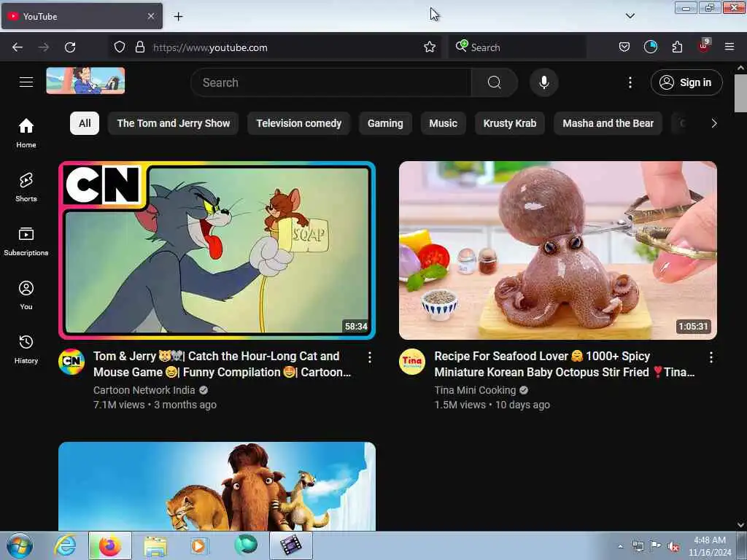Open Shorts in sidebar

point(26,187)
